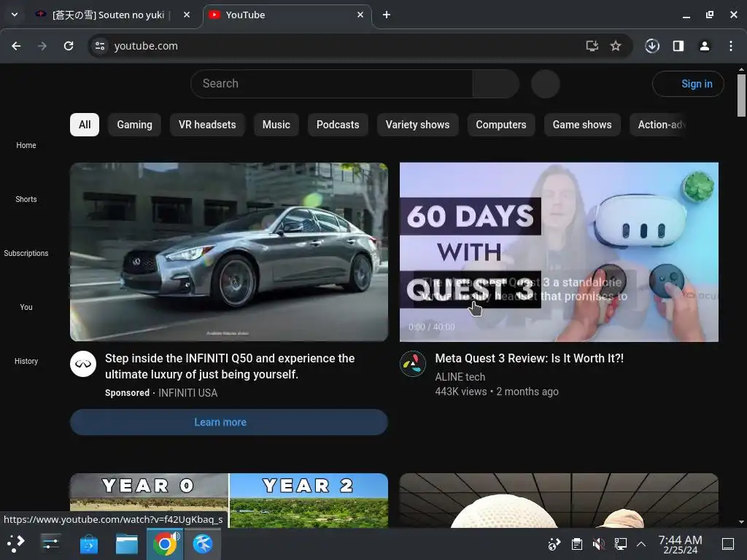Screen dimensions: 747x560
Task: Go back using the browser back arrow
Action: tap(16, 46)
